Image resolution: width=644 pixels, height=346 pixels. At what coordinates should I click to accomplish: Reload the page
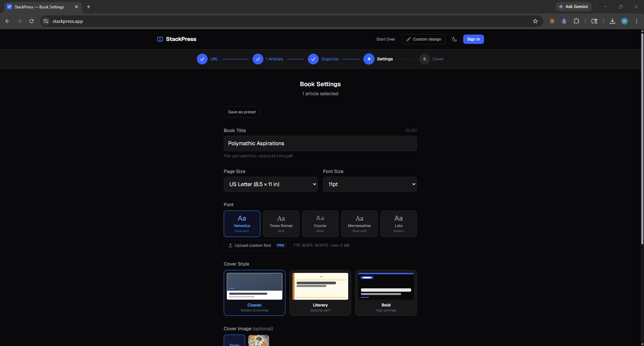point(32,21)
